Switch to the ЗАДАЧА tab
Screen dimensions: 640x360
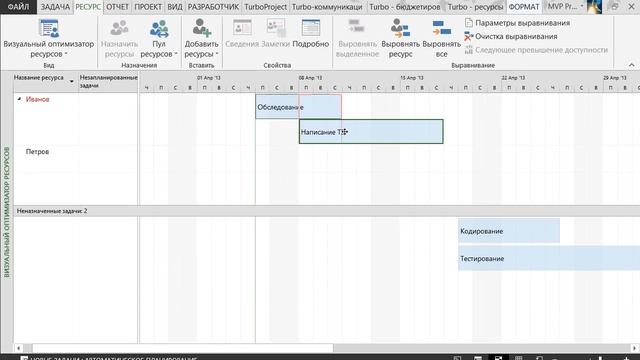[55, 7]
